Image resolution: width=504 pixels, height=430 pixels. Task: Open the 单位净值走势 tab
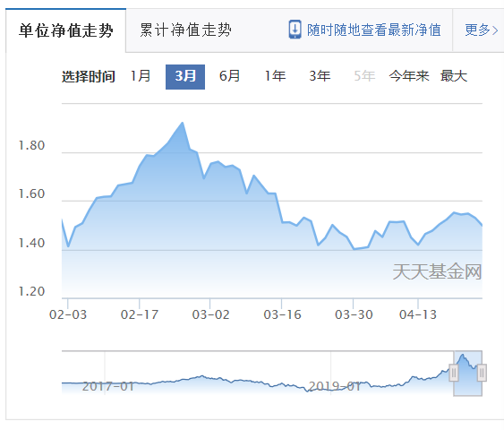(x=65, y=30)
